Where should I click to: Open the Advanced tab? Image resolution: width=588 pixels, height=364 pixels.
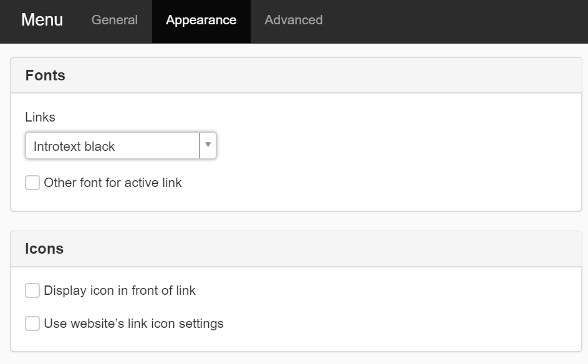(x=293, y=21)
